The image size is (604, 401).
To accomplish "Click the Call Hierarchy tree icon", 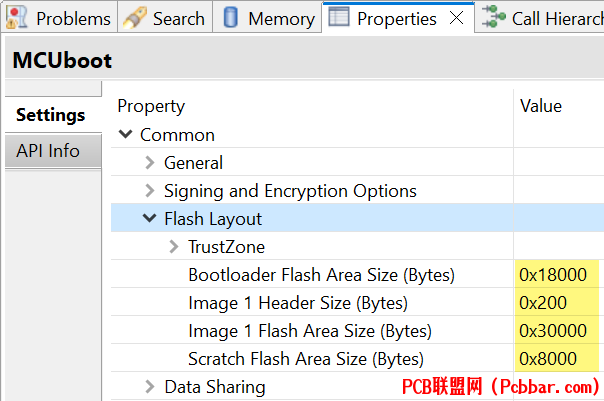I will tap(494, 17).
